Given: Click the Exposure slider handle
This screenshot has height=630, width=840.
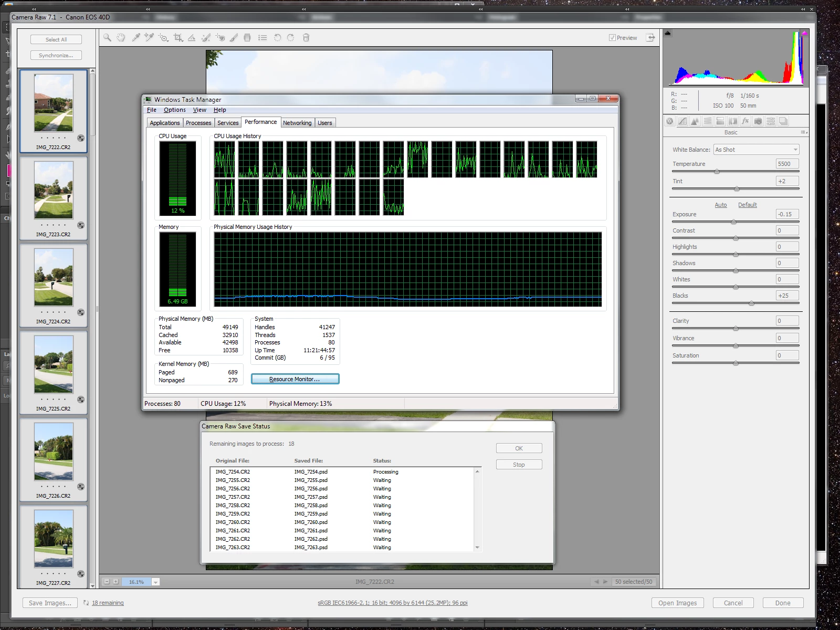Looking at the screenshot, I should [x=734, y=222].
